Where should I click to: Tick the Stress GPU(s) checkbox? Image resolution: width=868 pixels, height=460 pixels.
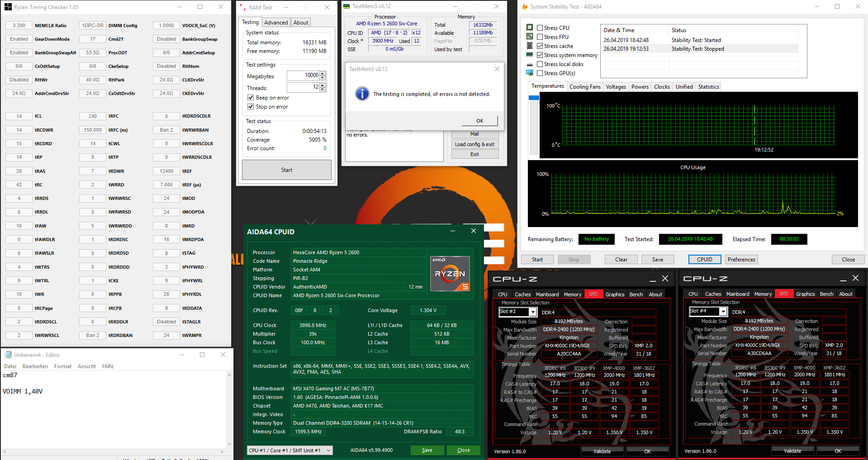point(540,73)
